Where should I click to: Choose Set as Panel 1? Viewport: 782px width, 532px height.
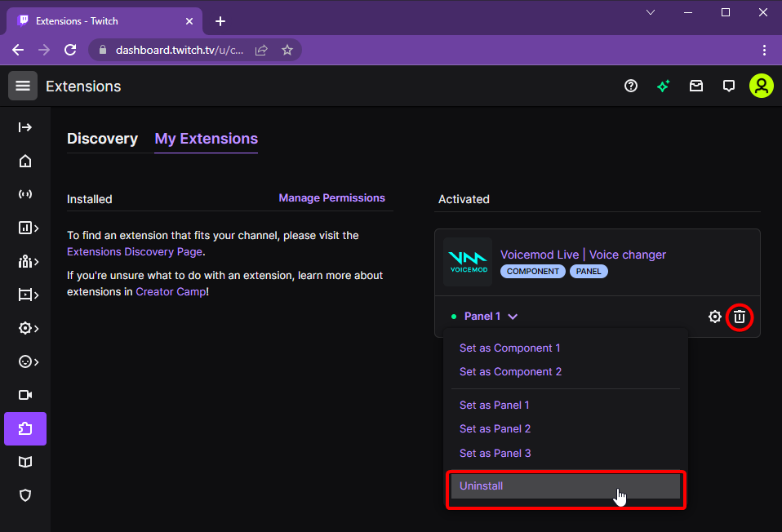tap(494, 405)
